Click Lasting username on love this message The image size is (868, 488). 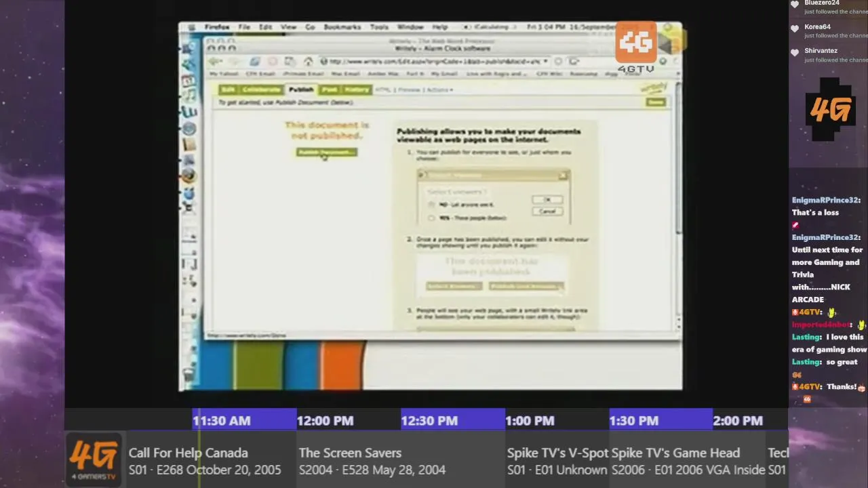[806, 337]
